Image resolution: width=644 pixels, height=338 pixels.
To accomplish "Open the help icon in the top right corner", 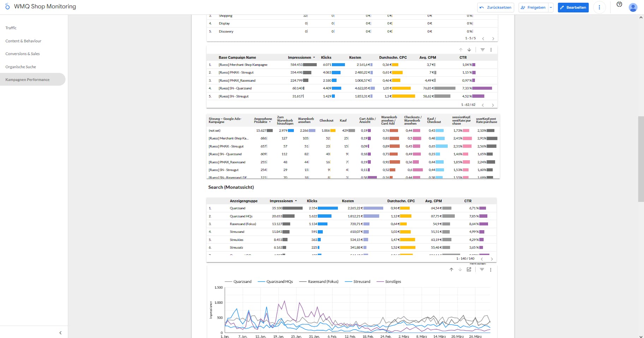I will click(x=619, y=4).
